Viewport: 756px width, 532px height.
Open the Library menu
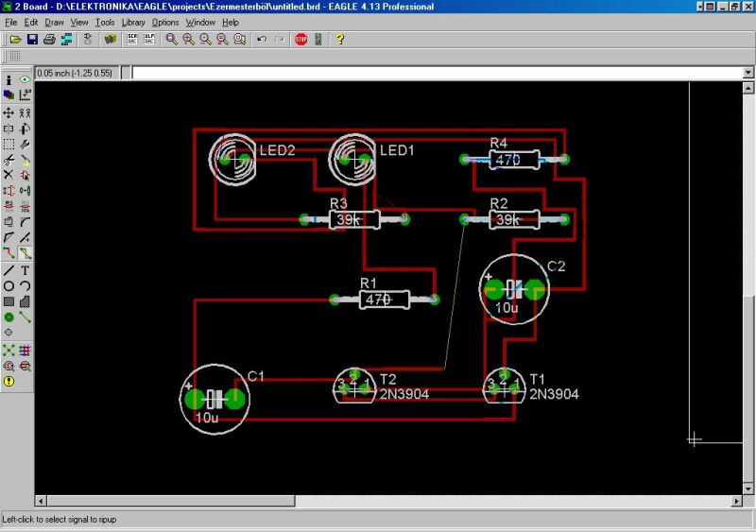(133, 22)
